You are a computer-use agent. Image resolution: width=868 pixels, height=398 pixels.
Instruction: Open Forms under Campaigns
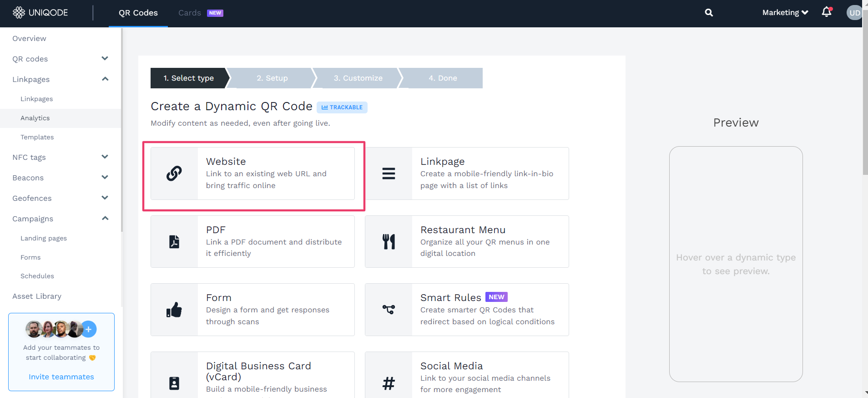click(x=30, y=257)
